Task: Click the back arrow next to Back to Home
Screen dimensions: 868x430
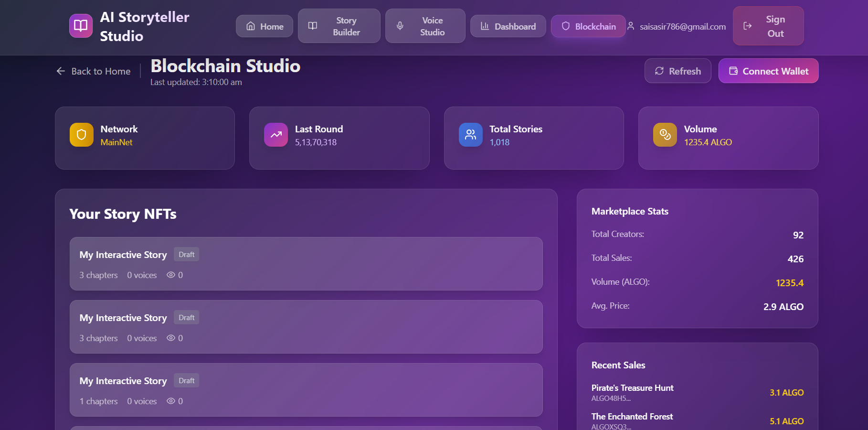Action: 61,71
